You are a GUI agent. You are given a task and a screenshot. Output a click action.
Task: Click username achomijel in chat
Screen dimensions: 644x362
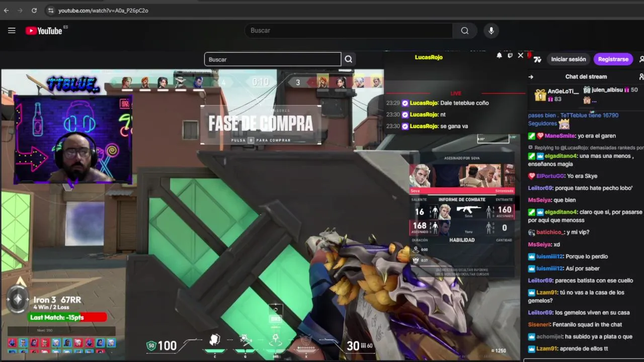(x=549, y=337)
